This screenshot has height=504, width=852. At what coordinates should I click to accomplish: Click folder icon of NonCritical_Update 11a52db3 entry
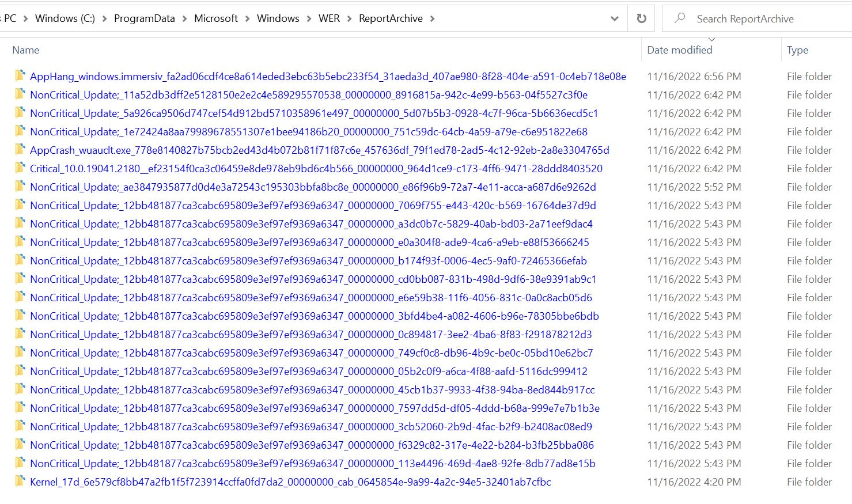(x=20, y=94)
